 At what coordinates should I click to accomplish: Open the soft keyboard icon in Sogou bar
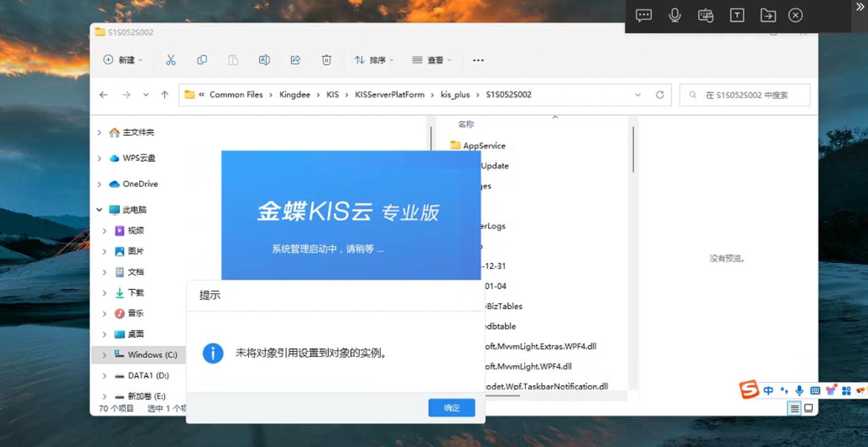[x=815, y=390]
